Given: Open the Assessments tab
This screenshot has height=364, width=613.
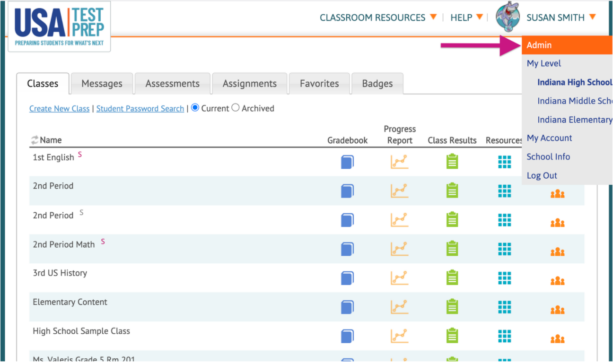Looking at the screenshot, I should 172,84.
